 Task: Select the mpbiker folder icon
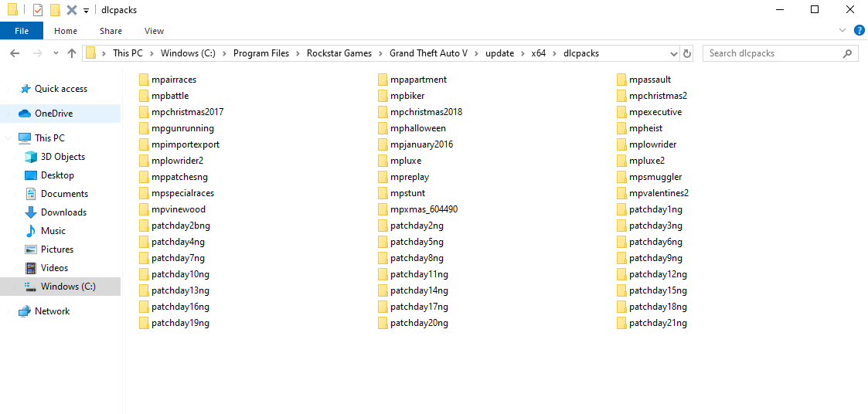click(x=383, y=96)
